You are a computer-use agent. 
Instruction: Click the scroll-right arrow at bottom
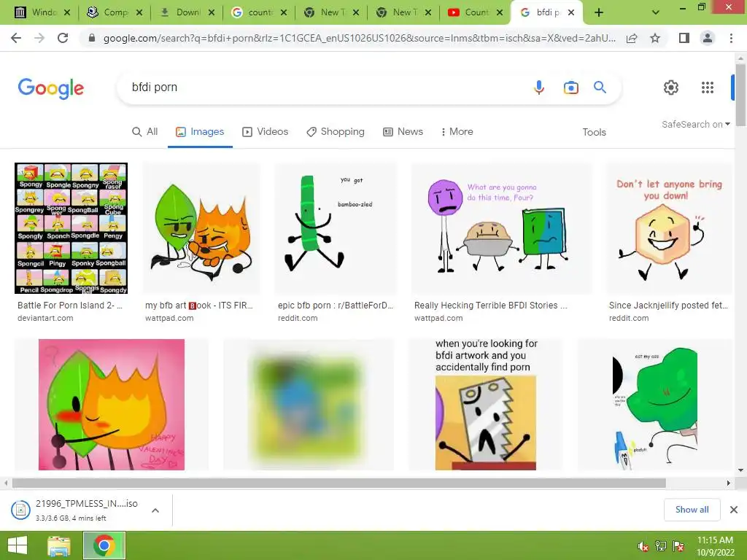[729, 483]
